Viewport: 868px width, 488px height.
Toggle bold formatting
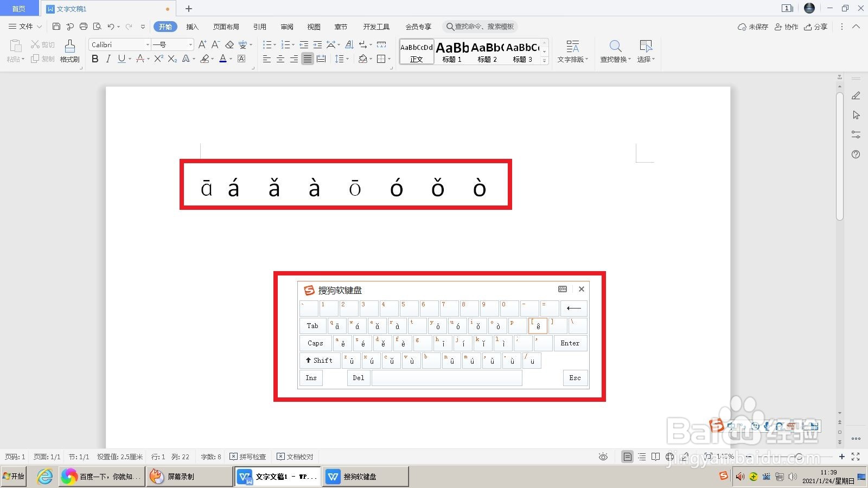click(95, 59)
